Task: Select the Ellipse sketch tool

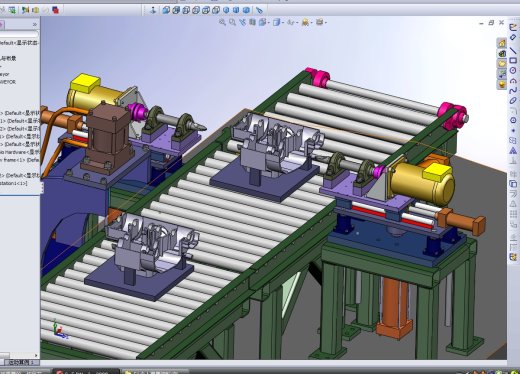Action: click(513, 100)
